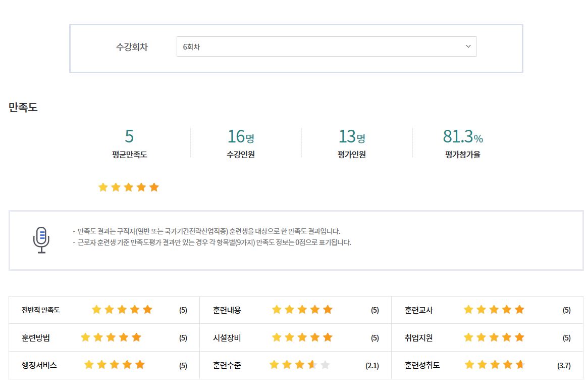Open the 수강회차 dropdown showing 6회차
Viewport: 588px width, 392px height.
[x=326, y=46]
